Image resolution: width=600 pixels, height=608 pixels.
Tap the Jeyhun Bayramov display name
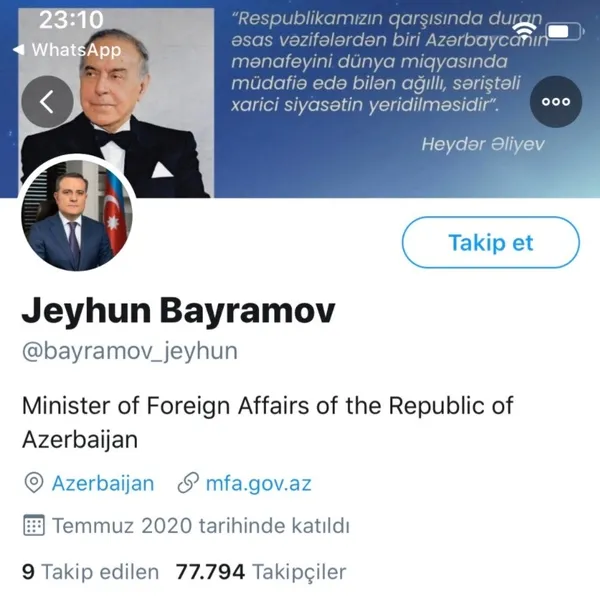click(178, 311)
